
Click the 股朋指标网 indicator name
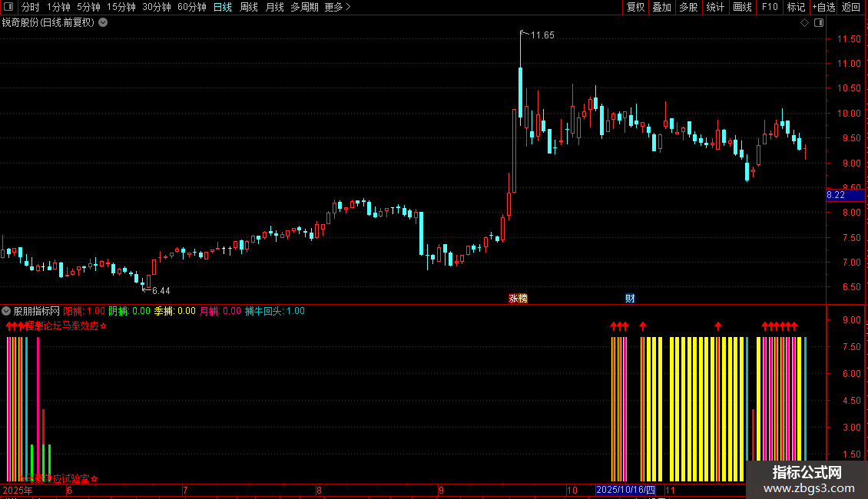(x=37, y=311)
